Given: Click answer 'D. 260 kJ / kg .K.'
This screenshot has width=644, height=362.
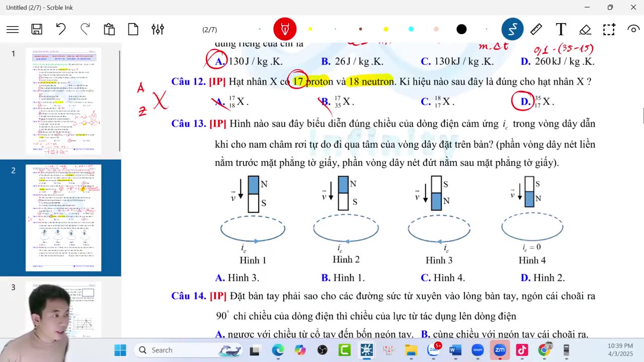Looking at the screenshot, I should click(x=557, y=61).
